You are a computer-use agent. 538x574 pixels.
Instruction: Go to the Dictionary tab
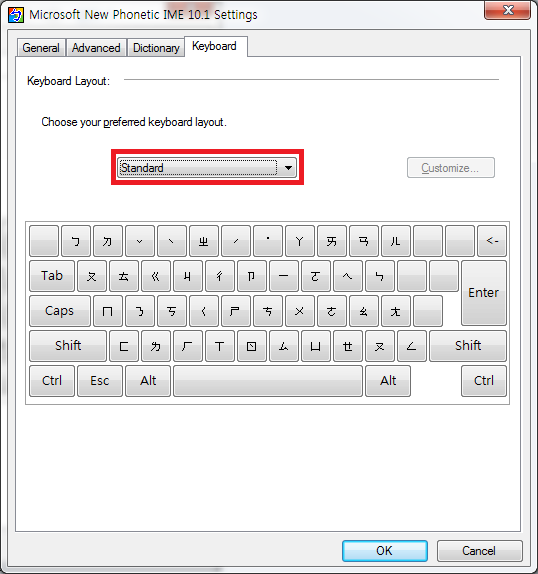(156, 48)
